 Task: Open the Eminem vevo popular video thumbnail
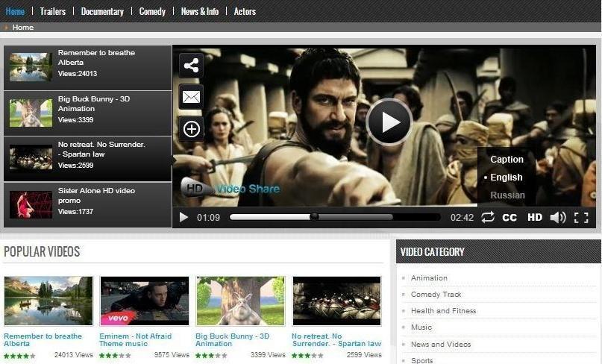(145, 301)
